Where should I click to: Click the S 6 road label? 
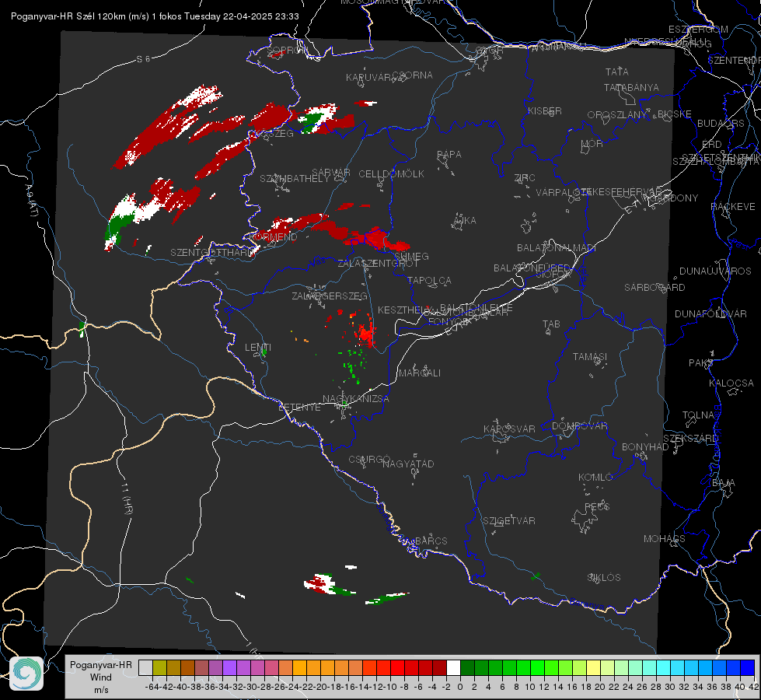point(144,59)
